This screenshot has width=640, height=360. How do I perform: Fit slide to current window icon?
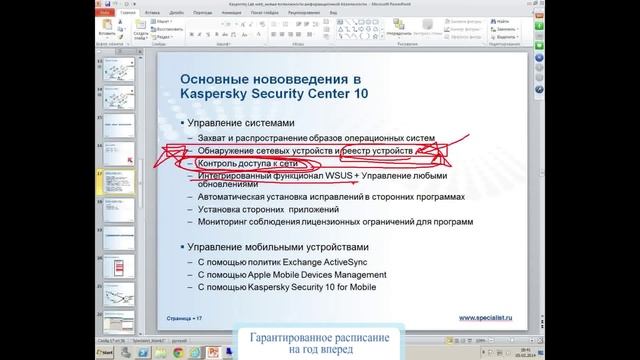point(540,340)
